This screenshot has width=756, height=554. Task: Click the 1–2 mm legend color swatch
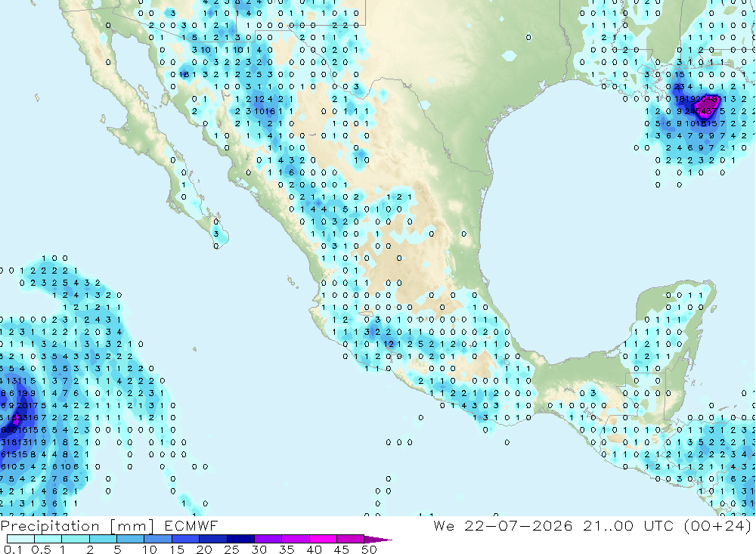coord(76,539)
